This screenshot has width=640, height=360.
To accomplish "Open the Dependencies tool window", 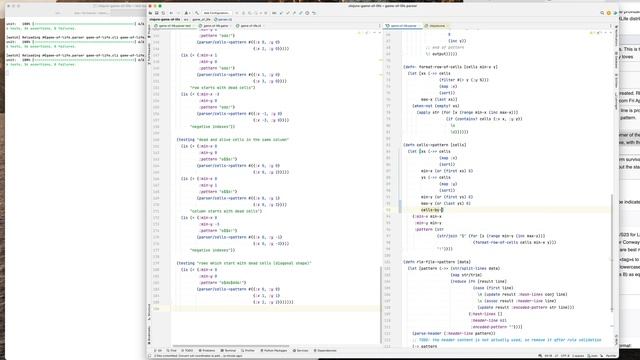I will pos(325,351).
